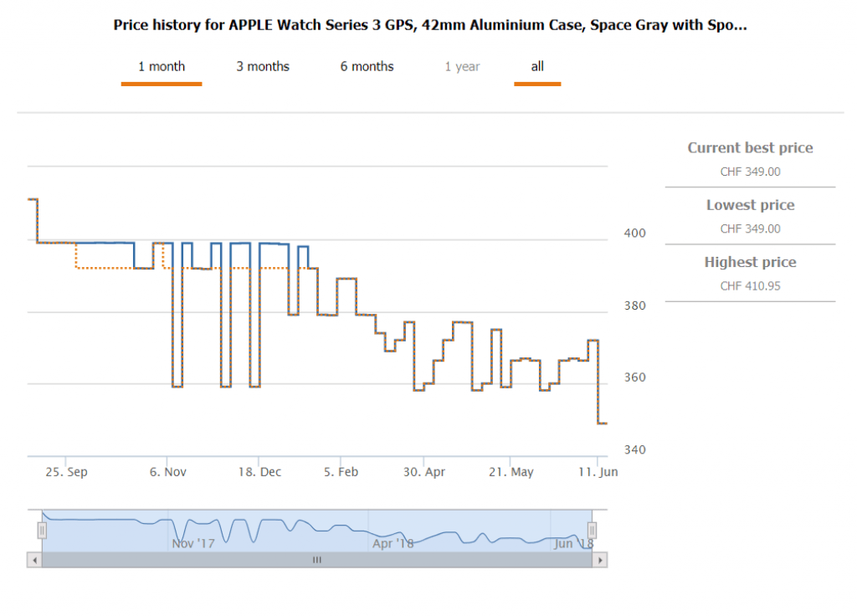857x616 pixels.
Task: Click the right range handle of the navigator
Action: (592, 530)
